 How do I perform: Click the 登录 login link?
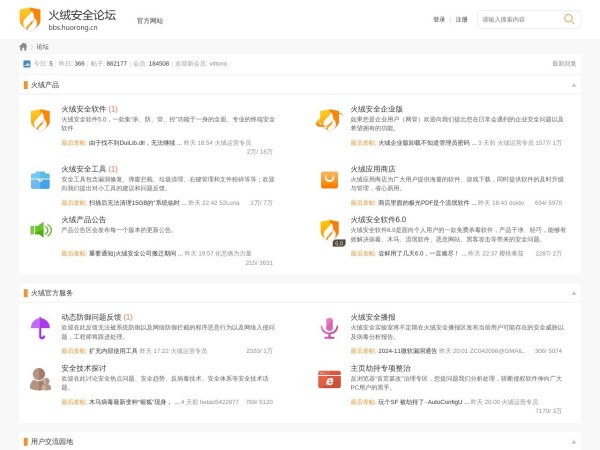point(439,19)
